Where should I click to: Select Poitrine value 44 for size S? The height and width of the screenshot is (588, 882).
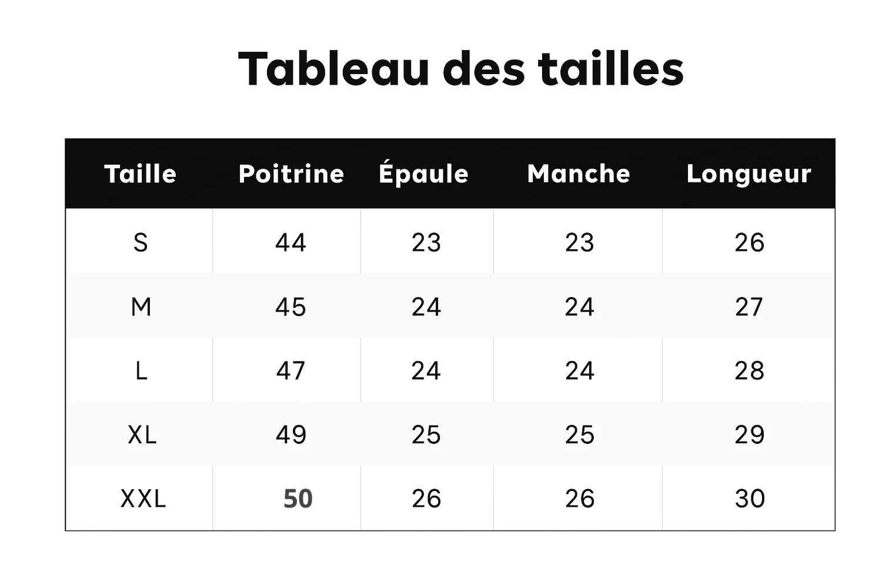(x=290, y=242)
